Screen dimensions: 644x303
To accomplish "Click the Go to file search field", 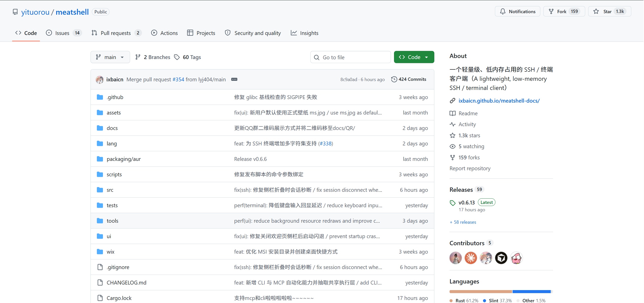I will (x=350, y=57).
